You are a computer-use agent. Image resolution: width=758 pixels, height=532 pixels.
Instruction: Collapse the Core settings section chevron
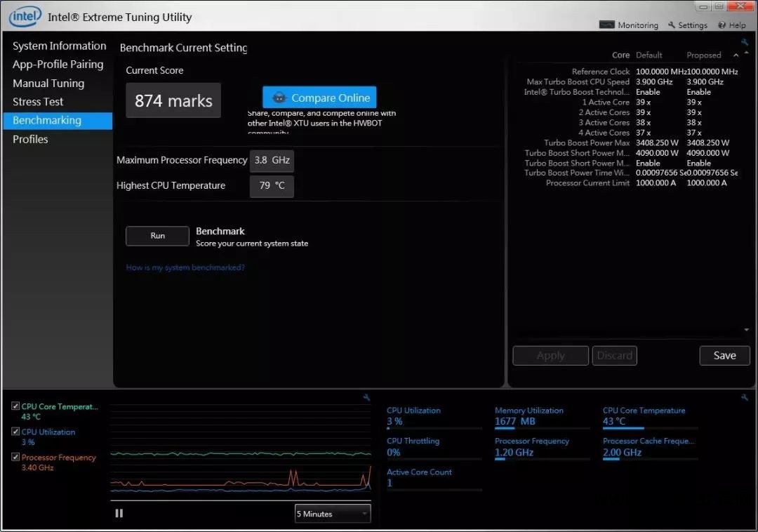(x=736, y=55)
